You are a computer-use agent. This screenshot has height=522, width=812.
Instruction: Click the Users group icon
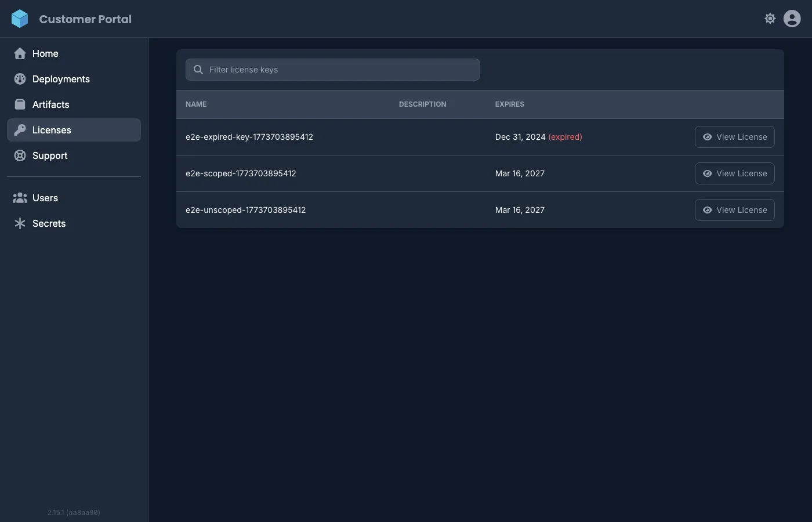20,198
